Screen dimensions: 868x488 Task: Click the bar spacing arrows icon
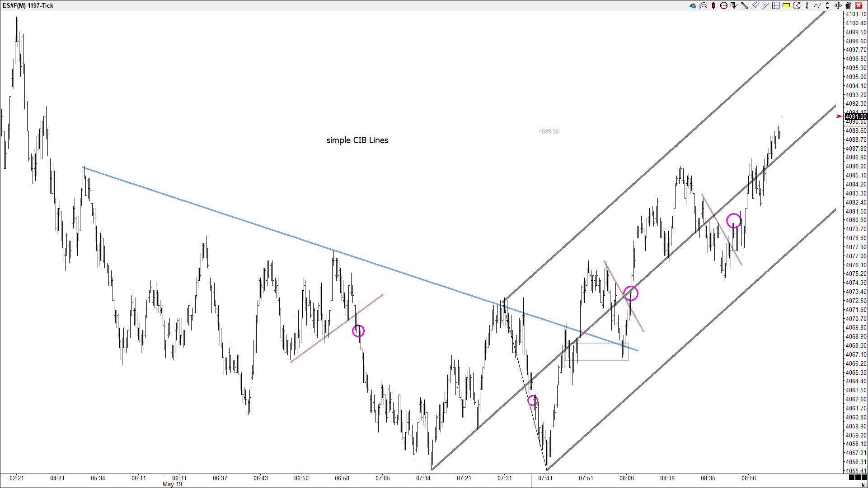tap(838, 5)
